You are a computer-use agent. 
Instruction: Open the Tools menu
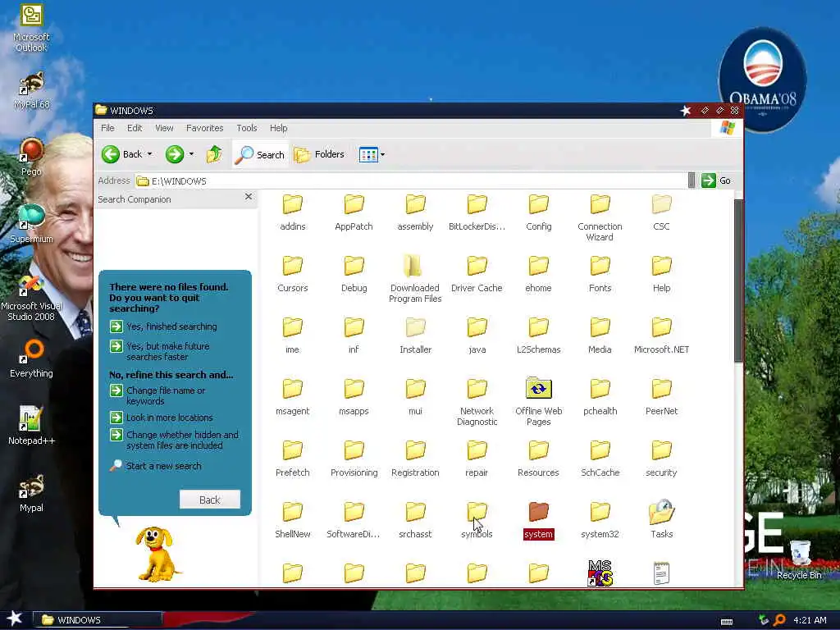point(246,128)
